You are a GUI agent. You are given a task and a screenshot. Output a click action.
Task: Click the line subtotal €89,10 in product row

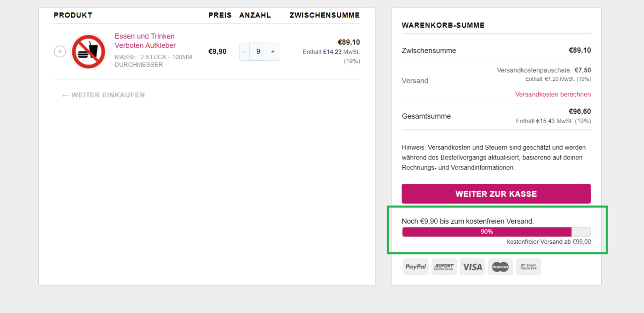[x=349, y=42]
